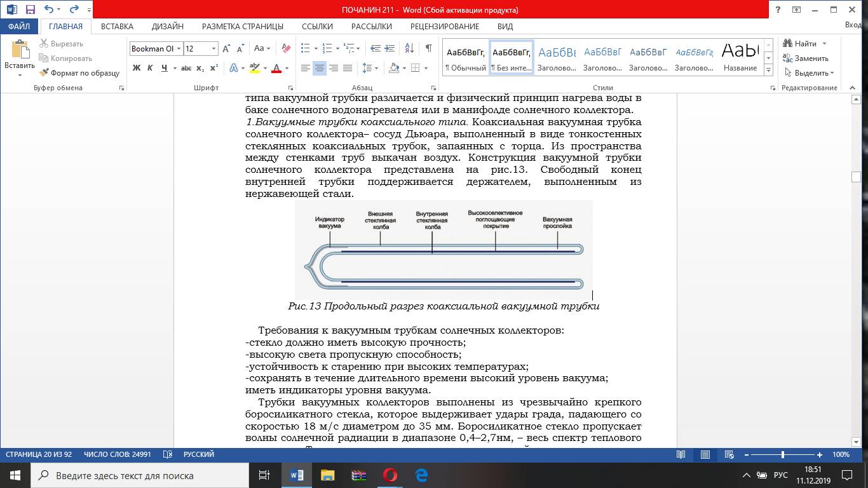Apply bulleted list formatting
This screenshot has height=488, width=868.
coord(305,48)
